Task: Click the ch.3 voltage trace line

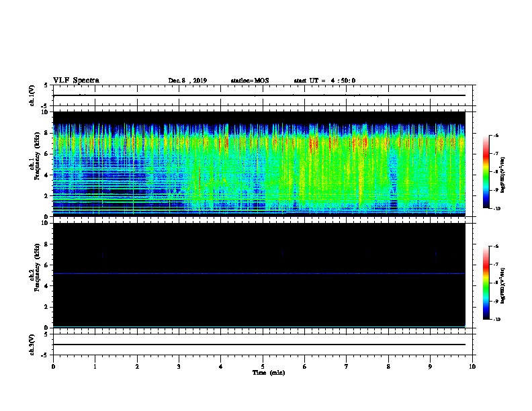Action: (259, 345)
